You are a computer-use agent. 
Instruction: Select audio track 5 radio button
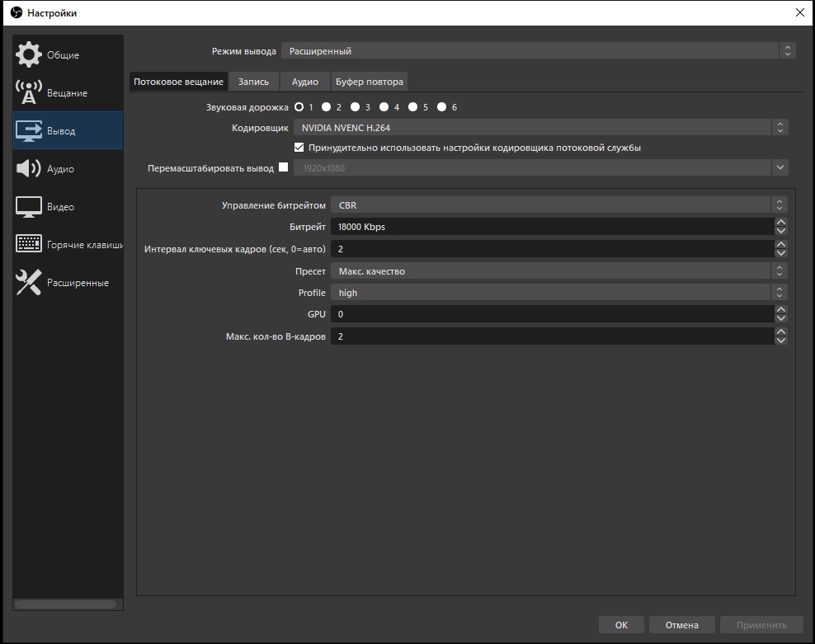click(412, 106)
